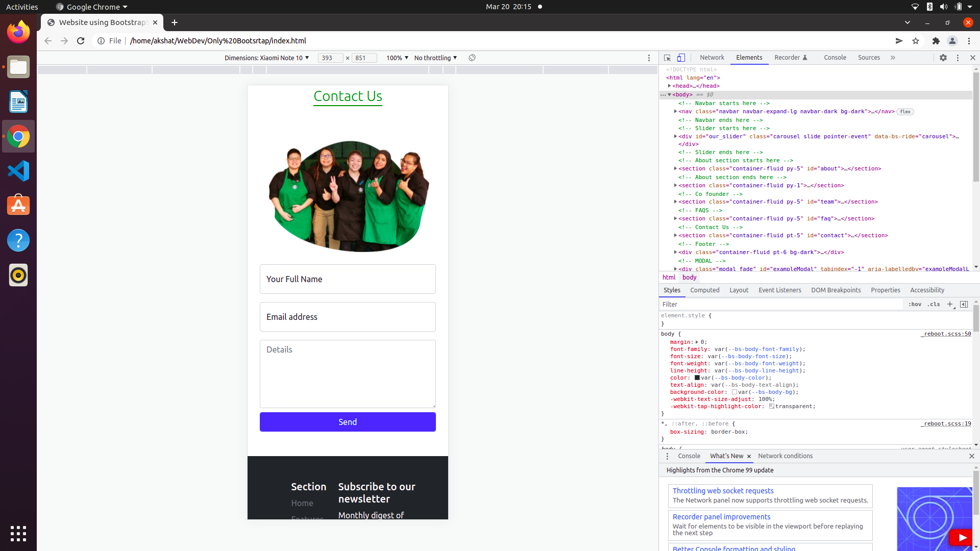Screen dimensions: 980x551
Task: Close the DevTools panel
Action: tap(972, 58)
